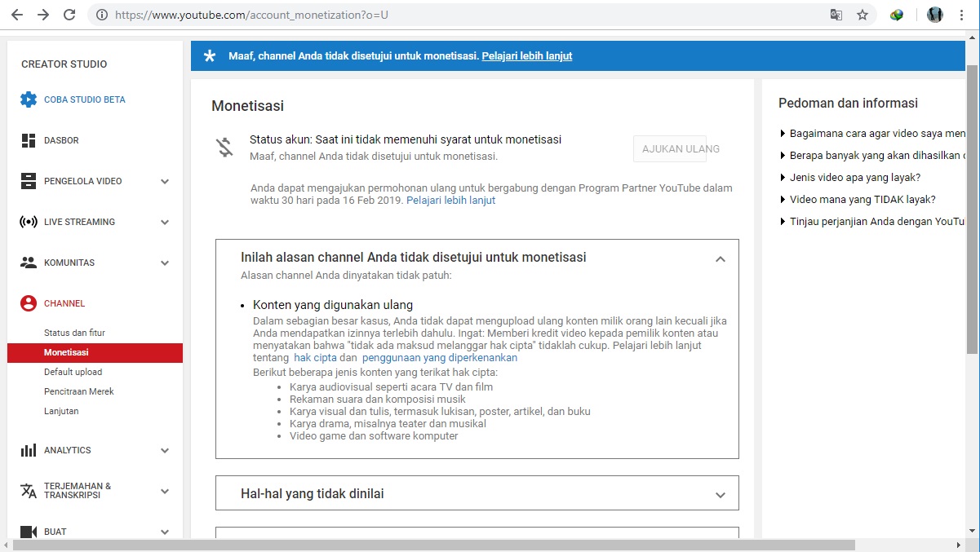Click the Ajukan Ulang button

(x=670, y=149)
